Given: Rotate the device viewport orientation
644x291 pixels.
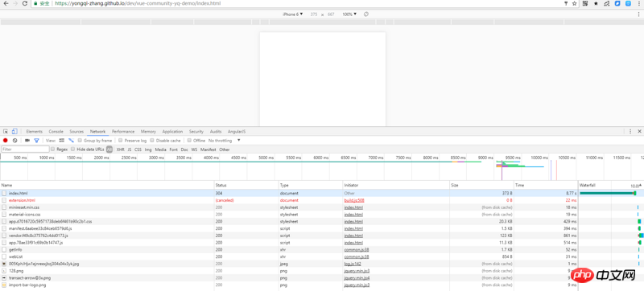Looking at the screenshot, I should point(366,14).
